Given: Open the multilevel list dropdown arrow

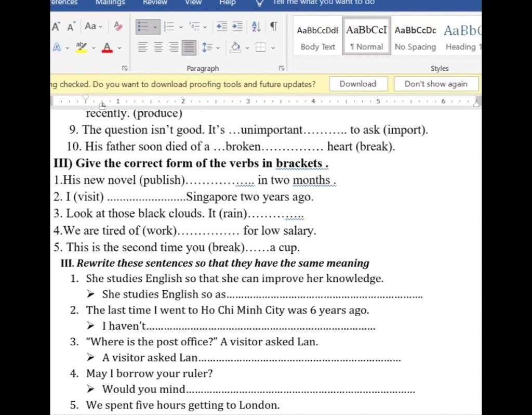Looking at the screenshot, I should pyautogui.click(x=205, y=27).
